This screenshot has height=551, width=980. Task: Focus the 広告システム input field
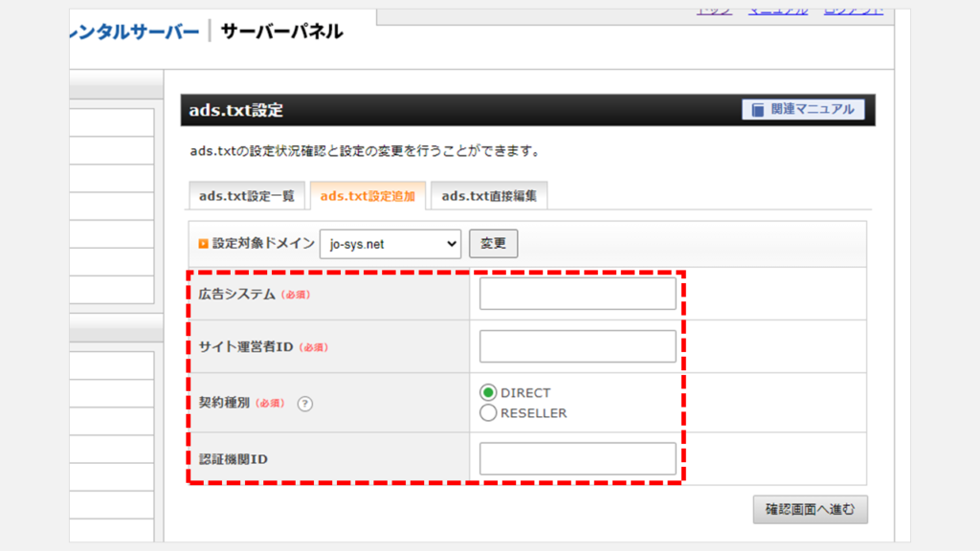577,294
